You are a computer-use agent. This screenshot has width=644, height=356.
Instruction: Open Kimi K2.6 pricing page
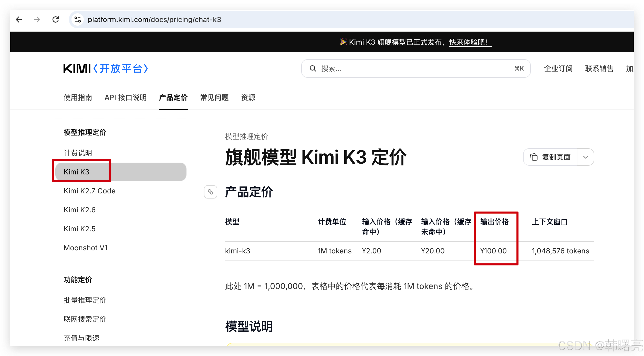click(x=80, y=210)
